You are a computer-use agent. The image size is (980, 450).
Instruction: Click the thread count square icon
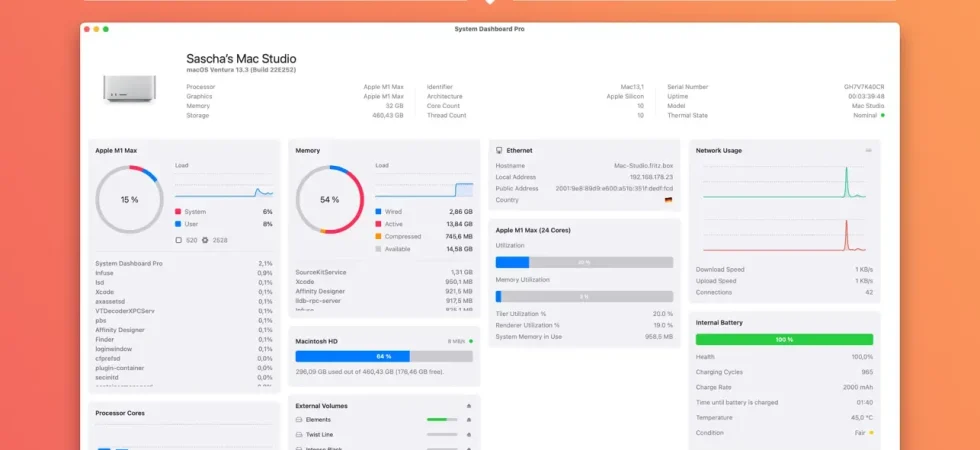[178, 240]
